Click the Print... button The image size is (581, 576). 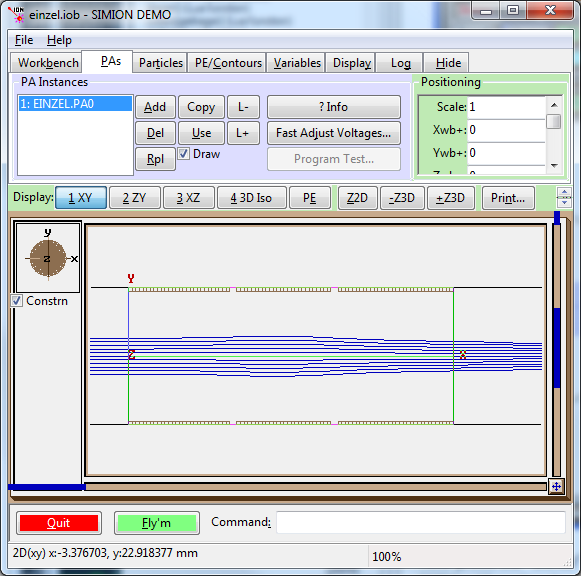pos(508,198)
